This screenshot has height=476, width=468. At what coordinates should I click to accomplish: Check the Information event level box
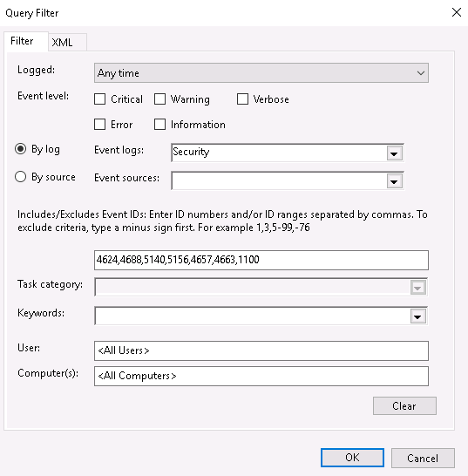pos(160,125)
